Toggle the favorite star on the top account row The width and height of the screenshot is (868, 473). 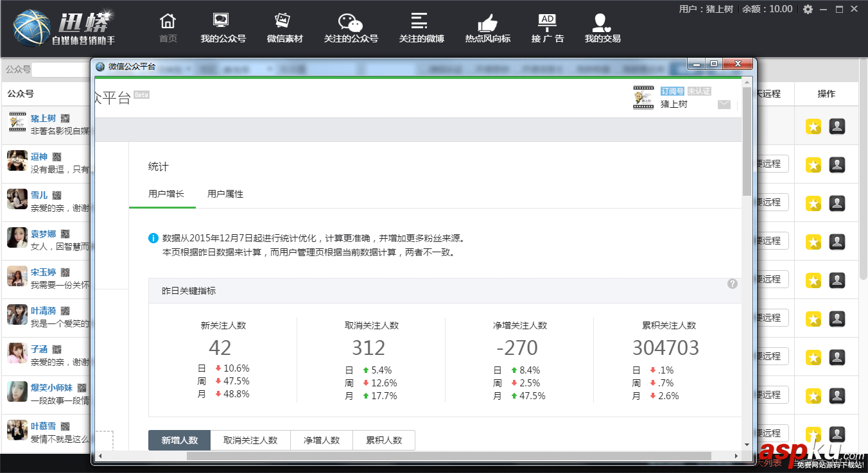tap(813, 126)
